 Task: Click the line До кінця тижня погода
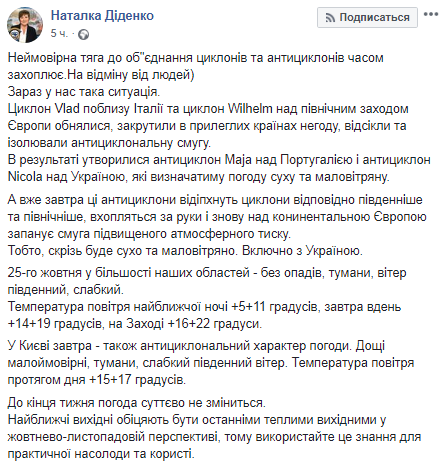pos(137,403)
